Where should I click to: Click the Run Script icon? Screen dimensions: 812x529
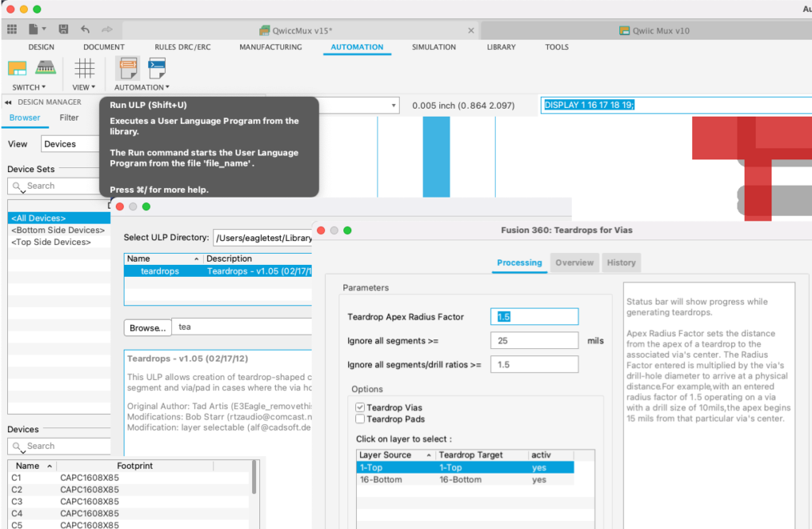pyautogui.click(x=156, y=68)
